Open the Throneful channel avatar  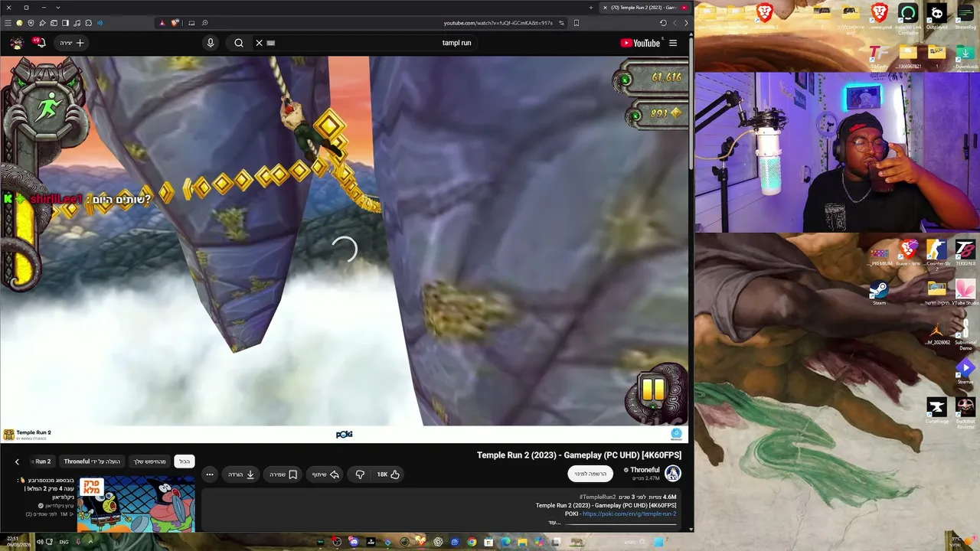pyautogui.click(x=672, y=474)
